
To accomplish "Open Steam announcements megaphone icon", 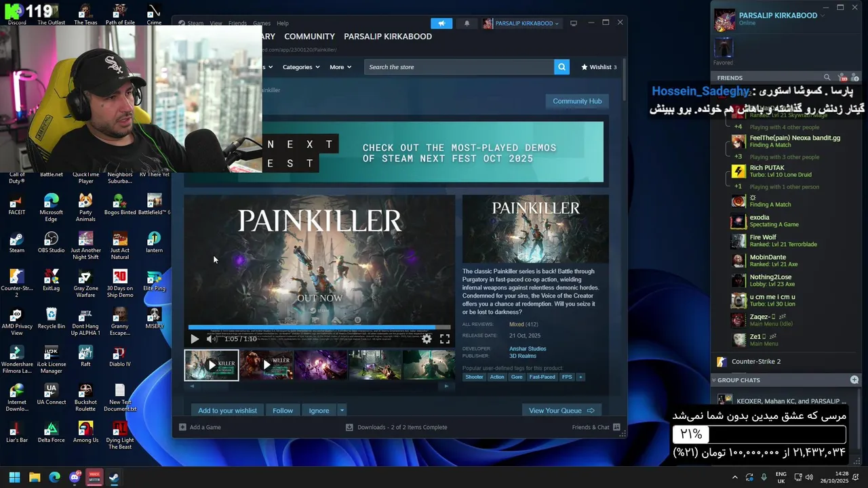I will [441, 23].
